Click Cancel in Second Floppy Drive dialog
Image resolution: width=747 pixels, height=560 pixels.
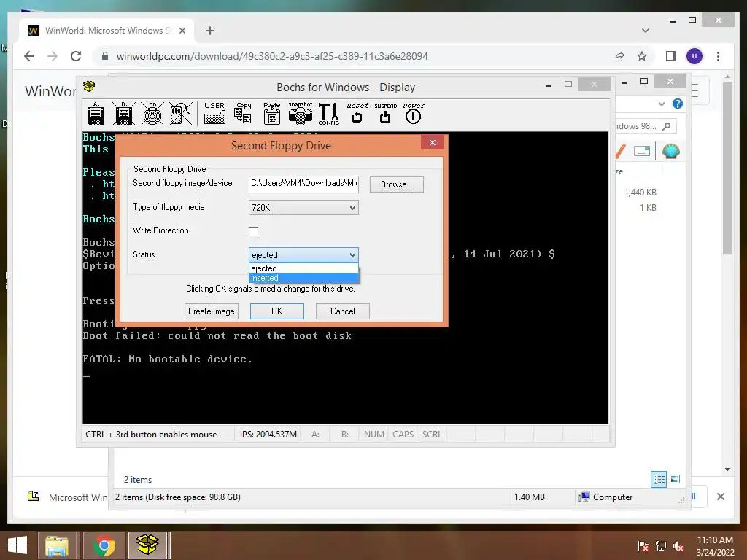343,311
